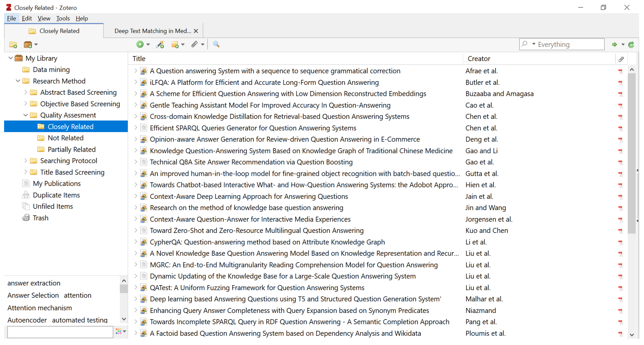
Task: Select the Answer Selection tag
Action: [x=33, y=295]
